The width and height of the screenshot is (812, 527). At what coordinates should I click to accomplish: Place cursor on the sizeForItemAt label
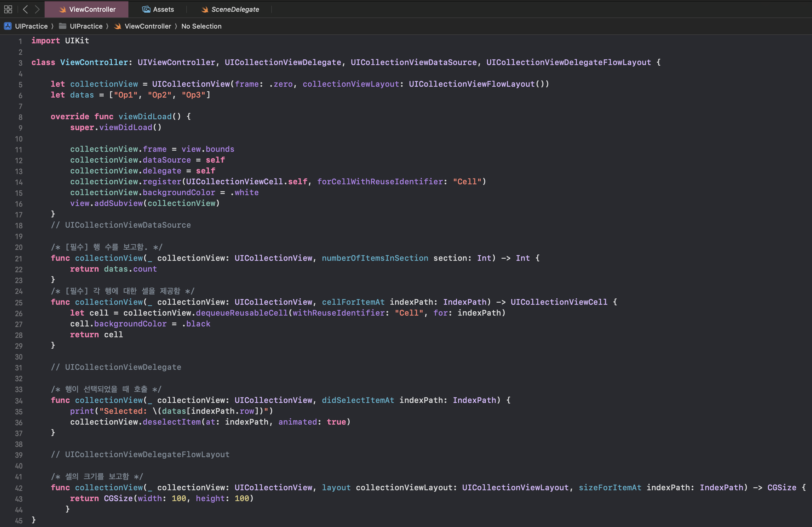(610, 488)
